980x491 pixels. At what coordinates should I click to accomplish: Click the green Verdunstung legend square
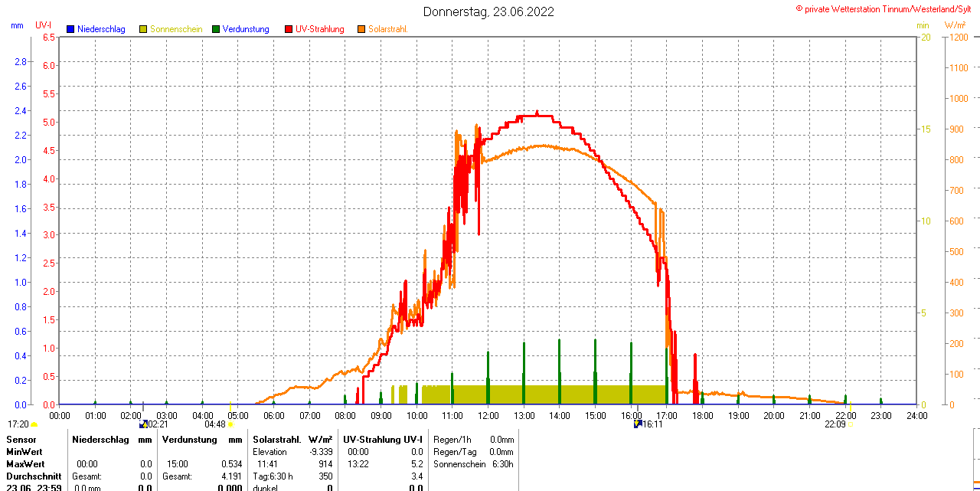pyautogui.click(x=216, y=29)
